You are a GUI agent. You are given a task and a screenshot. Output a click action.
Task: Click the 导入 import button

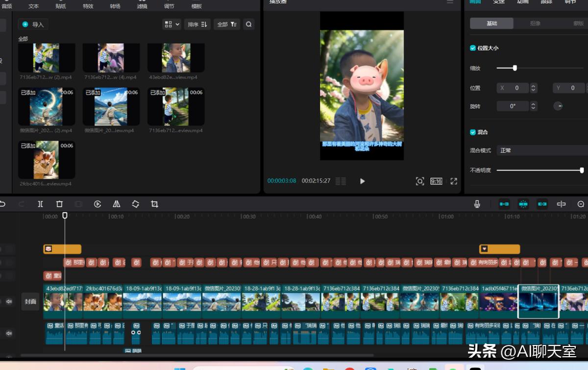click(33, 24)
